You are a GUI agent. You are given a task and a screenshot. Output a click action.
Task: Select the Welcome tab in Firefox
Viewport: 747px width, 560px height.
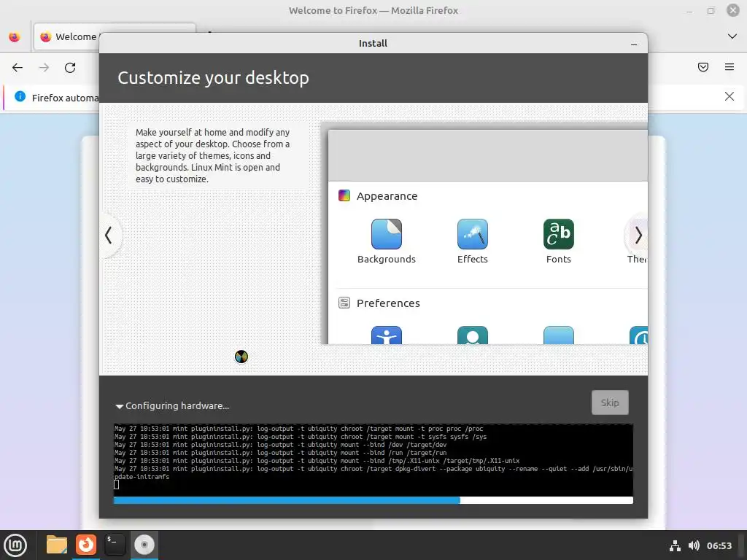pos(70,36)
